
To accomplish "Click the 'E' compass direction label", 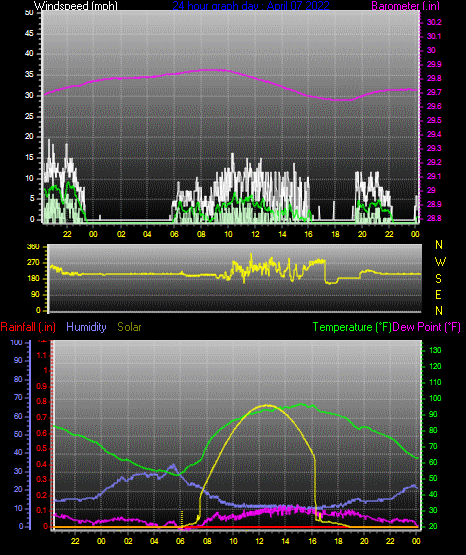I will (x=438, y=294).
